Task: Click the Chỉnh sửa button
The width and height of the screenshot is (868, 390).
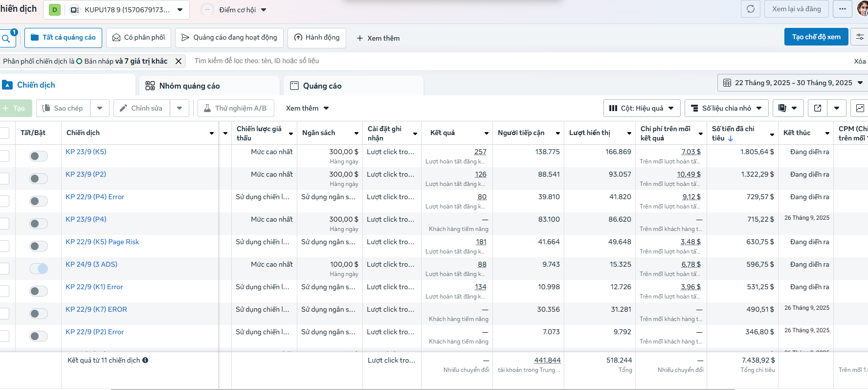Action: point(142,108)
